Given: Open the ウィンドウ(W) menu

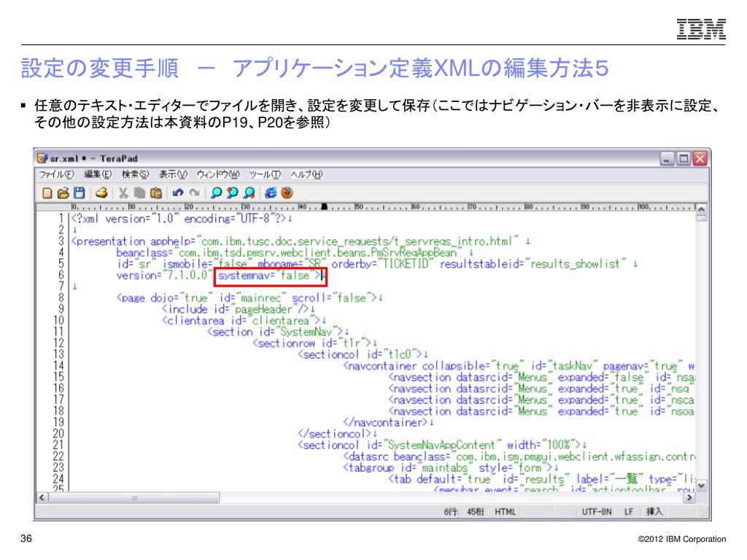Looking at the screenshot, I should pyautogui.click(x=218, y=174).
